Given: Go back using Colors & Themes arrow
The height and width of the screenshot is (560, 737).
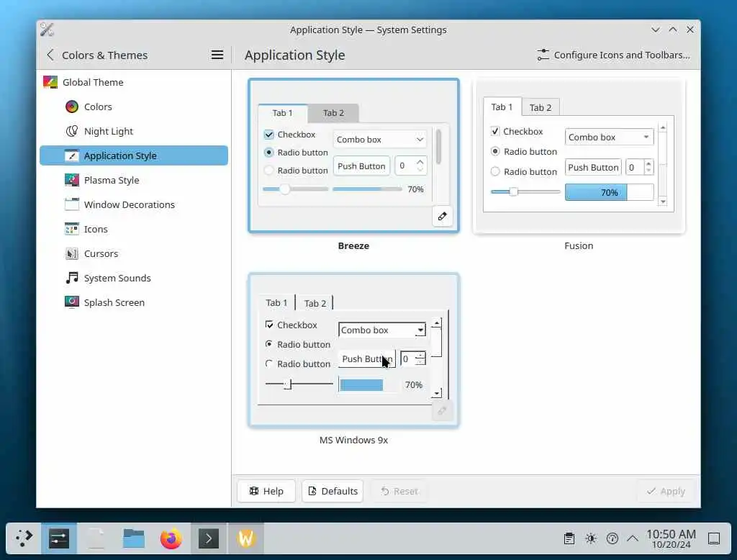Looking at the screenshot, I should point(50,55).
